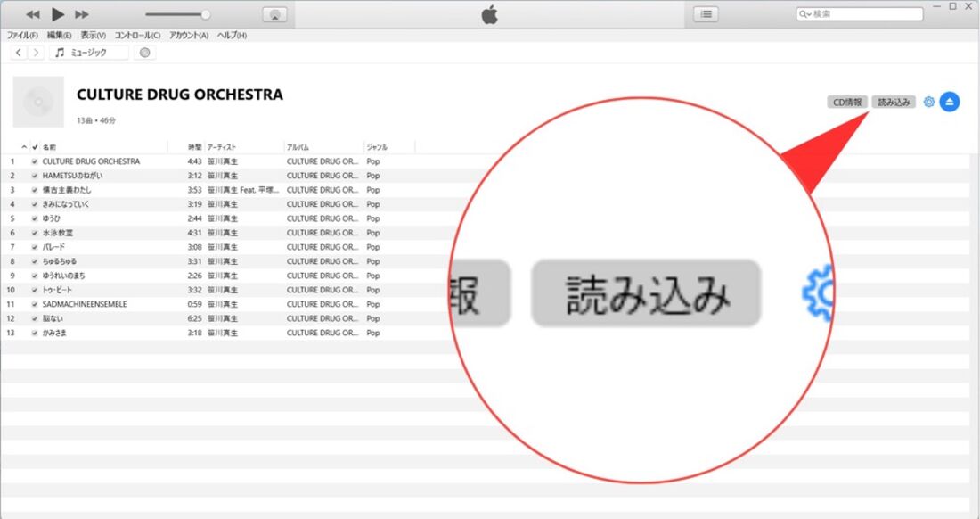Select the 脳ない track name
The width and height of the screenshot is (980, 519).
pyautogui.click(x=53, y=319)
